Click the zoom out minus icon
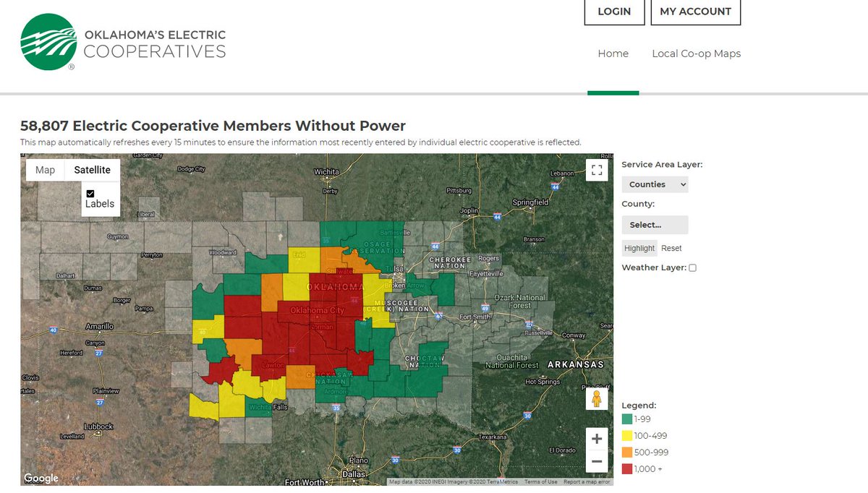The image size is (868, 493). pos(597,461)
